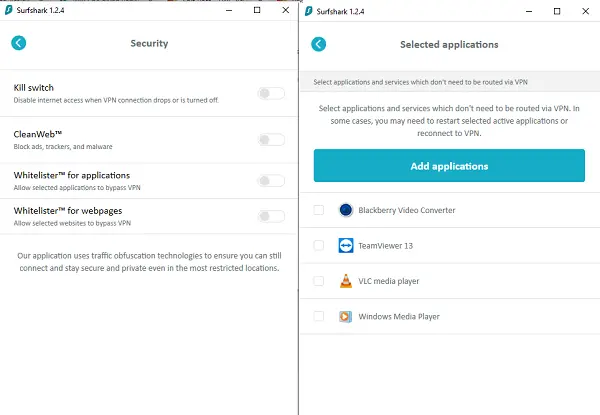Click the Windows Media Player label

399,317
